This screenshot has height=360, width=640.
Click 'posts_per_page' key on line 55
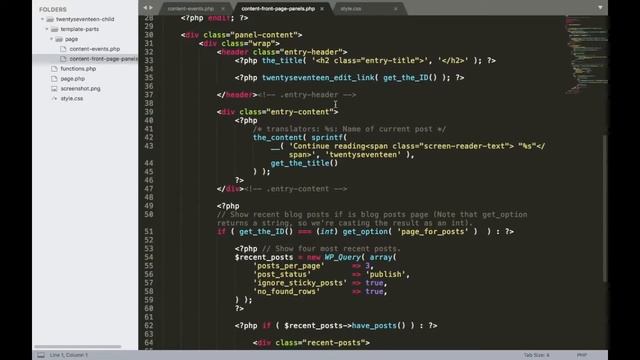[x=289, y=266]
